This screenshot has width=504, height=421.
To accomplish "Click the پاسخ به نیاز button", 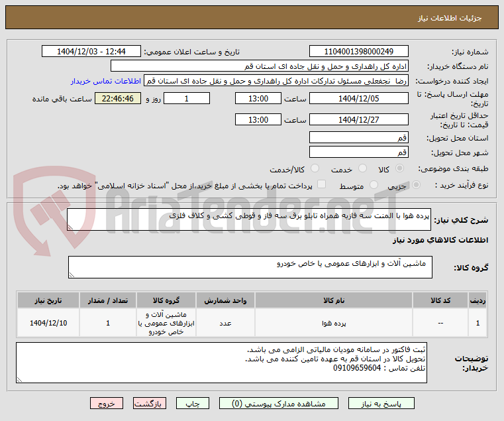I will [381, 403].
